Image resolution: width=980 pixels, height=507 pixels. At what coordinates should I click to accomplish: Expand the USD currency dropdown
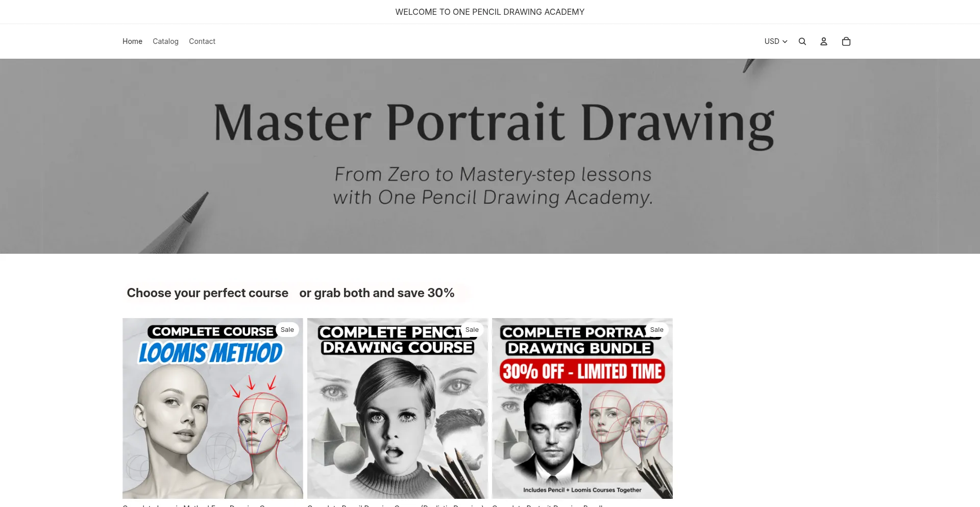pos(776,41)
